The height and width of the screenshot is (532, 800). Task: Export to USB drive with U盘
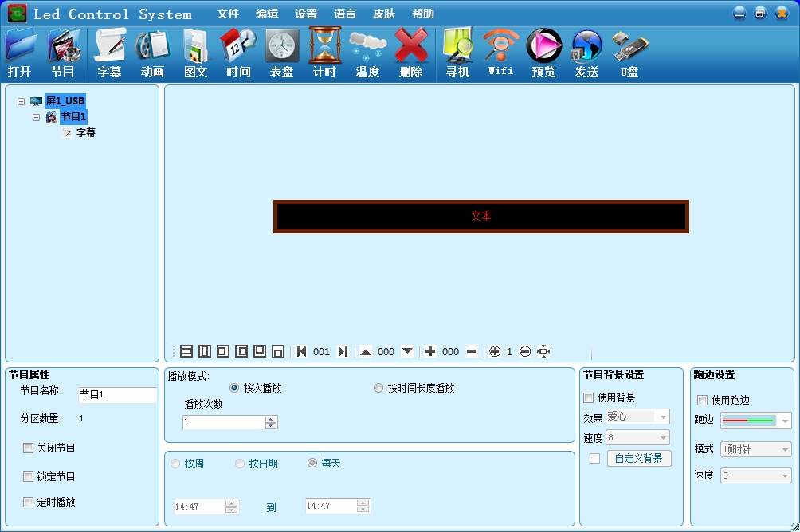[629, 53]
